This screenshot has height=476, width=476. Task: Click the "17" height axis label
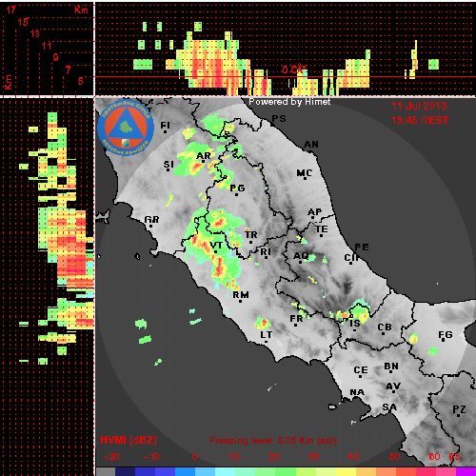click(x=11, y=10)
